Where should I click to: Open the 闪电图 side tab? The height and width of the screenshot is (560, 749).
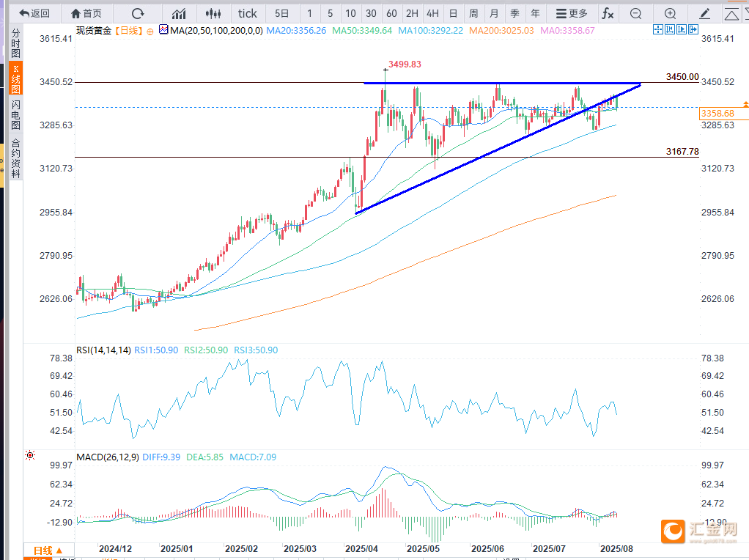pyautogui.click(x=16, y=114)
